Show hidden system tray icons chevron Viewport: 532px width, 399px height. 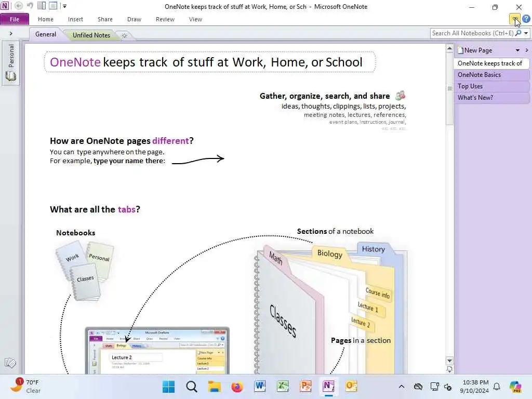tap(402, 387)
